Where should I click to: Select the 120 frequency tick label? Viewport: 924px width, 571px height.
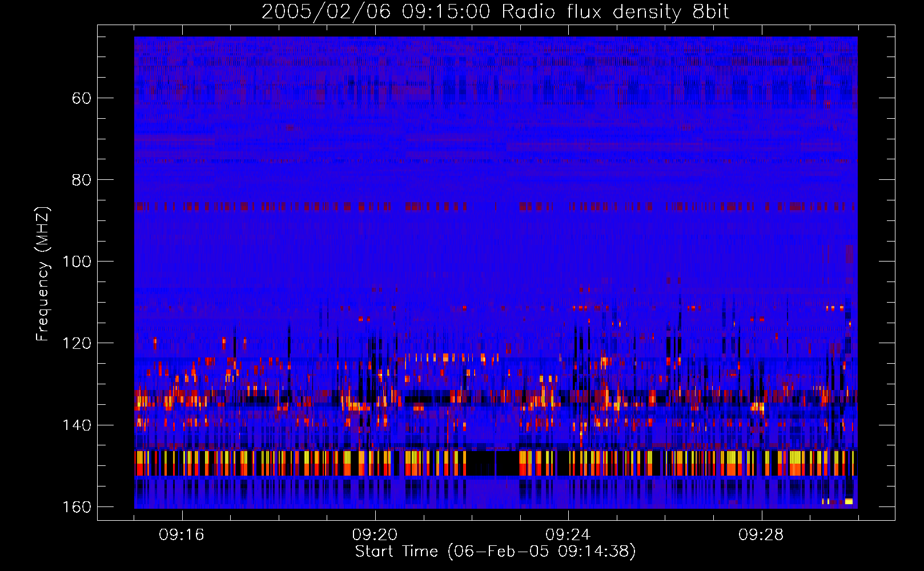[76, 343]
